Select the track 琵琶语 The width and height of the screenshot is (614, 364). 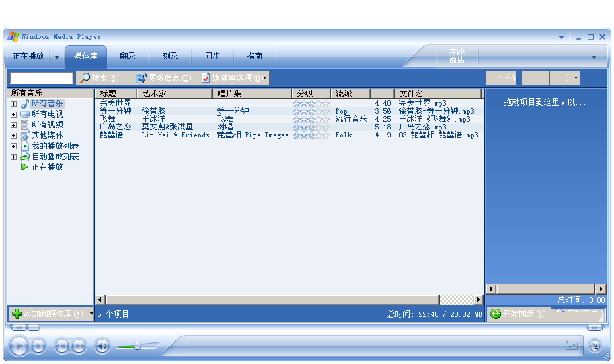point(111,135)
